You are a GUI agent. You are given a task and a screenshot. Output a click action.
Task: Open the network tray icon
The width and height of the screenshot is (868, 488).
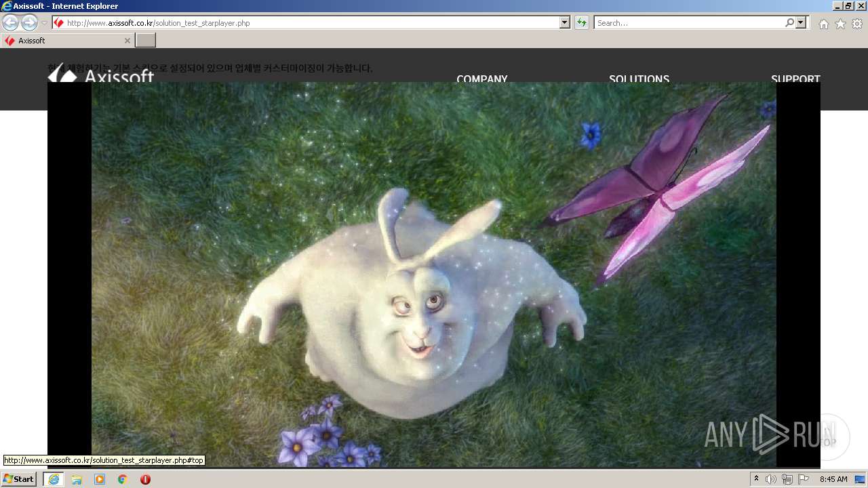click(787, 479)
